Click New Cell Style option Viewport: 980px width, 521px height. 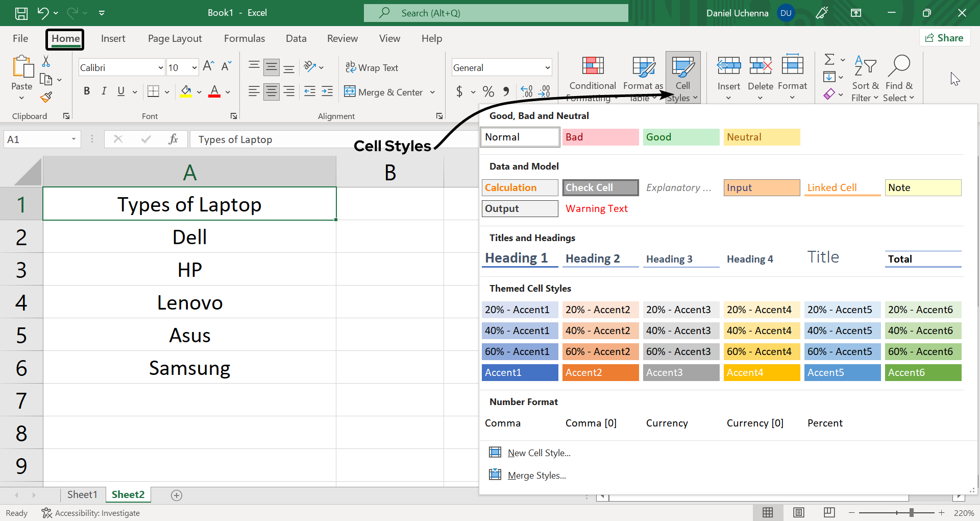pyautogui.click(x=538, y=453)
